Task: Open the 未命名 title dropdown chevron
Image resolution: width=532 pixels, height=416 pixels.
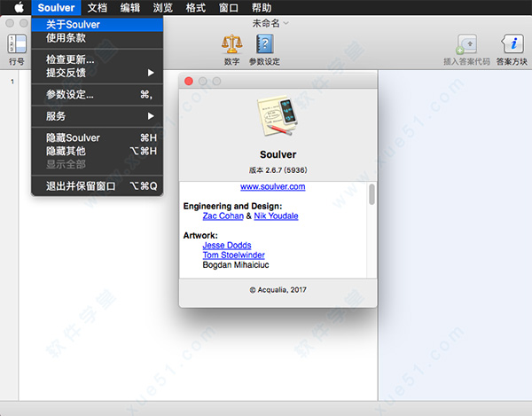Action: coord(286,23)
